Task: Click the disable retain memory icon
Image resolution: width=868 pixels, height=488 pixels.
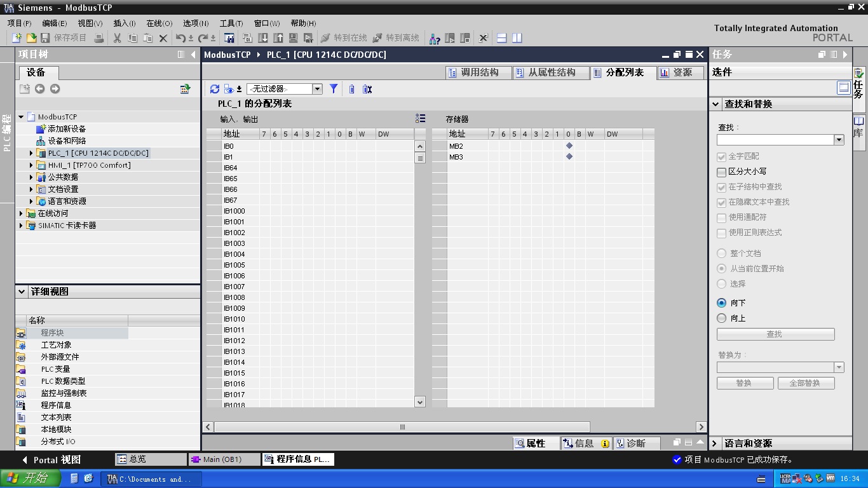Action: [367, 89]
